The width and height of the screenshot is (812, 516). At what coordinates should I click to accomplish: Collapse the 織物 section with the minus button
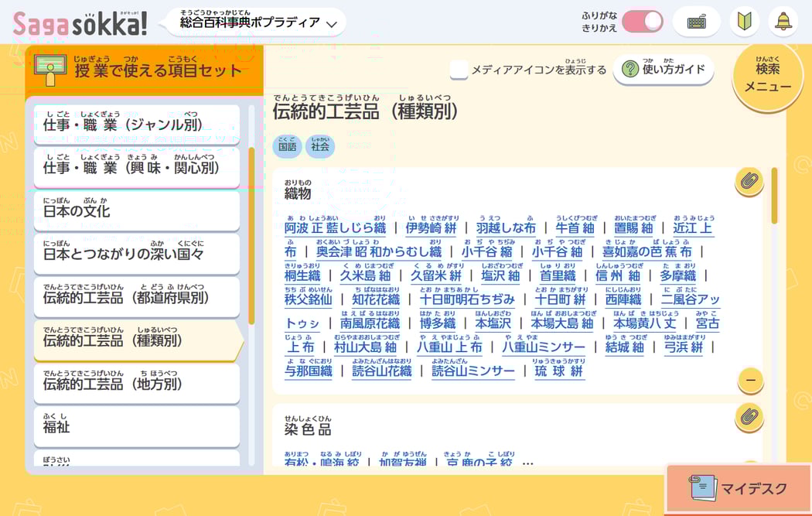(748, 381)
